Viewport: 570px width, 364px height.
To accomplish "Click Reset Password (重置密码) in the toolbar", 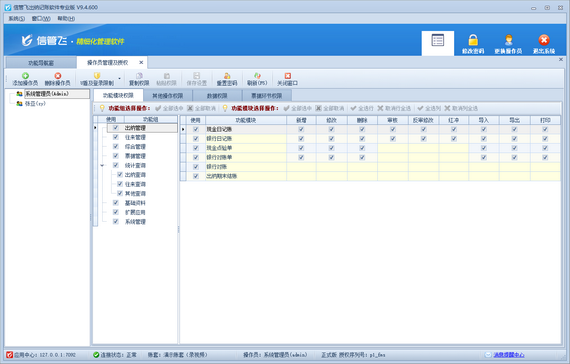I will click(x=227, y=79).
